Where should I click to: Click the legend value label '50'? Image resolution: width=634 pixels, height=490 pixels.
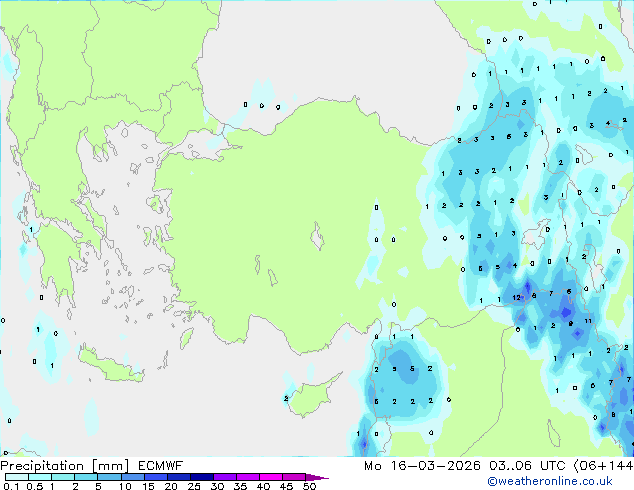point(310,486)
